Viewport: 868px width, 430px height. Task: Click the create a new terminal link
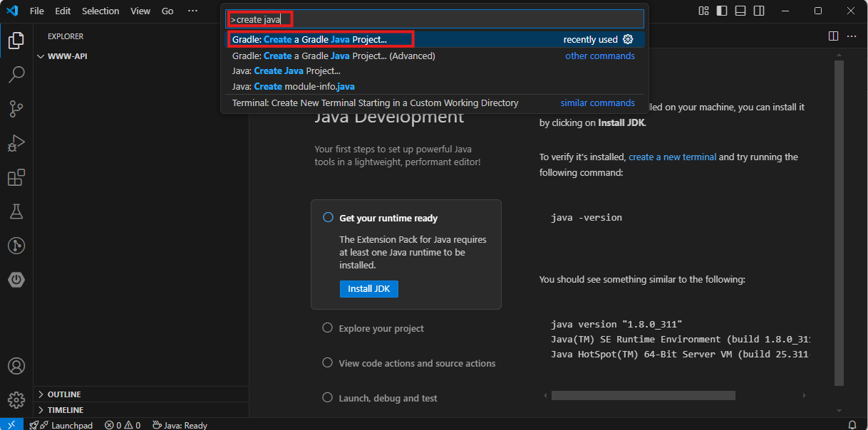[672, 157]
